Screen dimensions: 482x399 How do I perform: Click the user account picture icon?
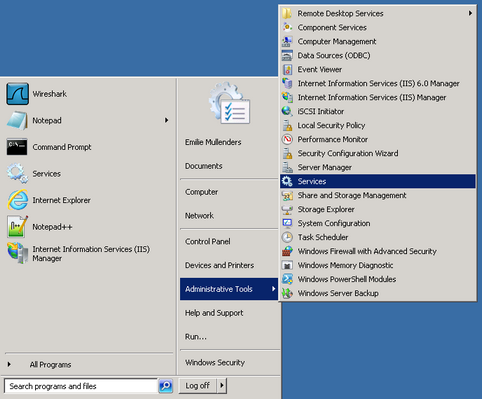[230, 103]
